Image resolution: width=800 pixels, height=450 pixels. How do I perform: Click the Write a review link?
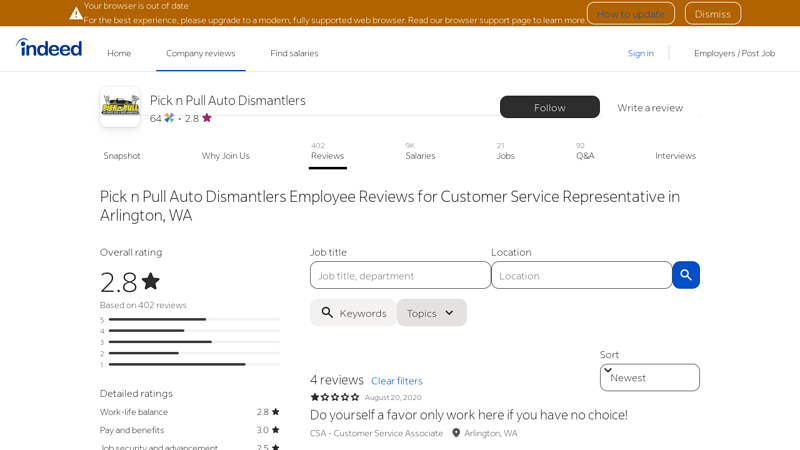click(650, 107)
